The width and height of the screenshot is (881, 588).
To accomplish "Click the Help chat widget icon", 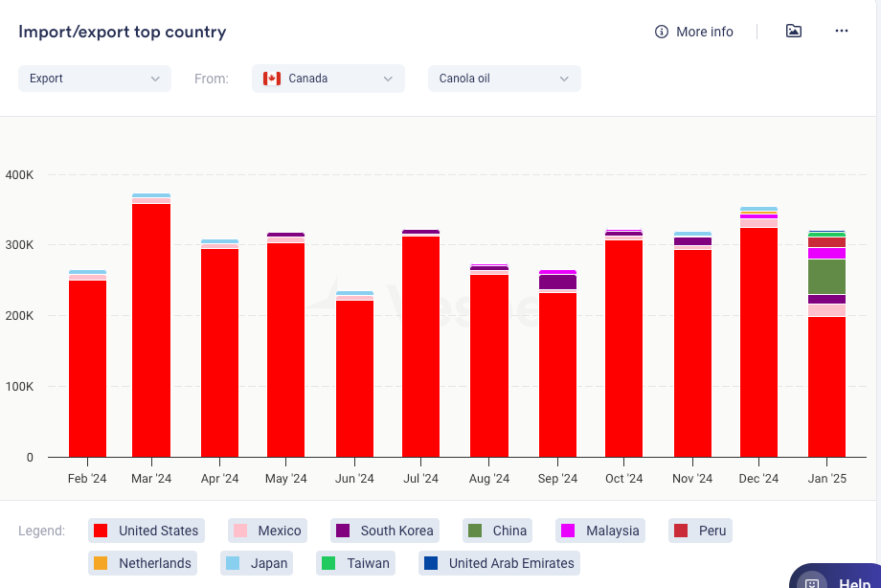I will 812,582.
